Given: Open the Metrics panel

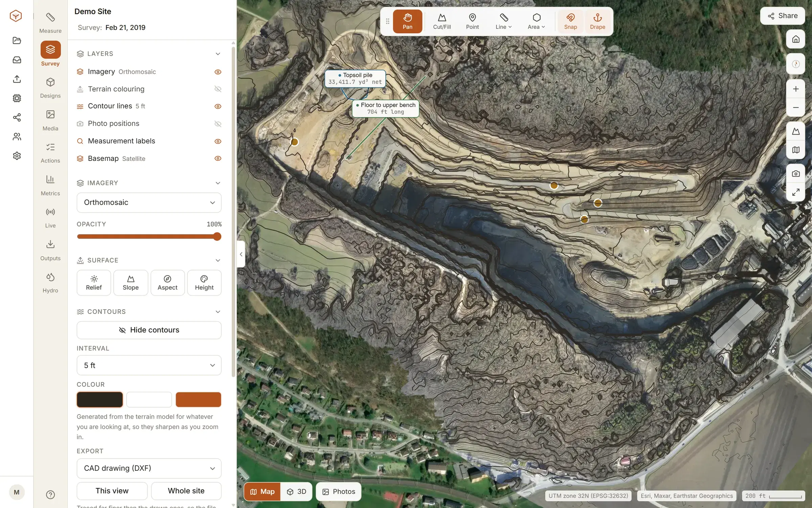Looking at the screenshot, I should pyautogui.click(x=50, y=185).
